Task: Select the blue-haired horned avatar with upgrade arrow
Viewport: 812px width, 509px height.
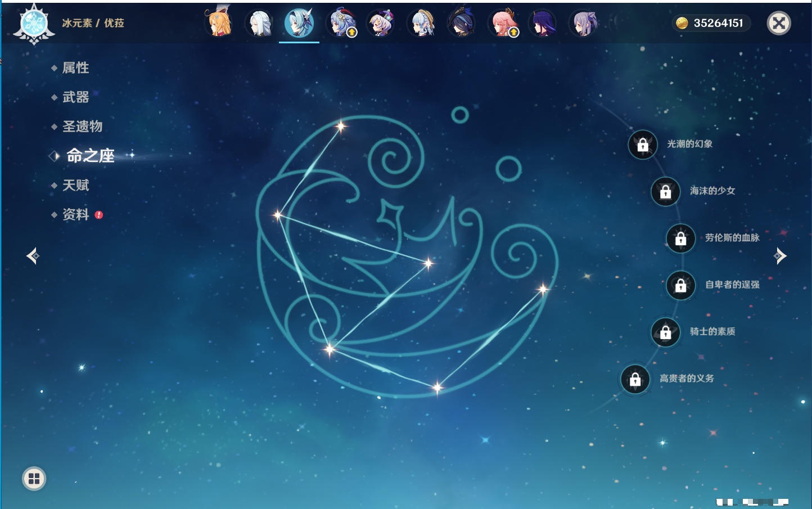Action: [341, 24]
